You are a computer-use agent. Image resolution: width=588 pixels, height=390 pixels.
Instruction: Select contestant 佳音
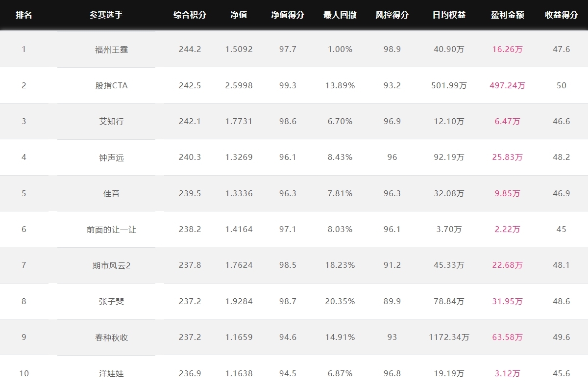coord(111,193)
